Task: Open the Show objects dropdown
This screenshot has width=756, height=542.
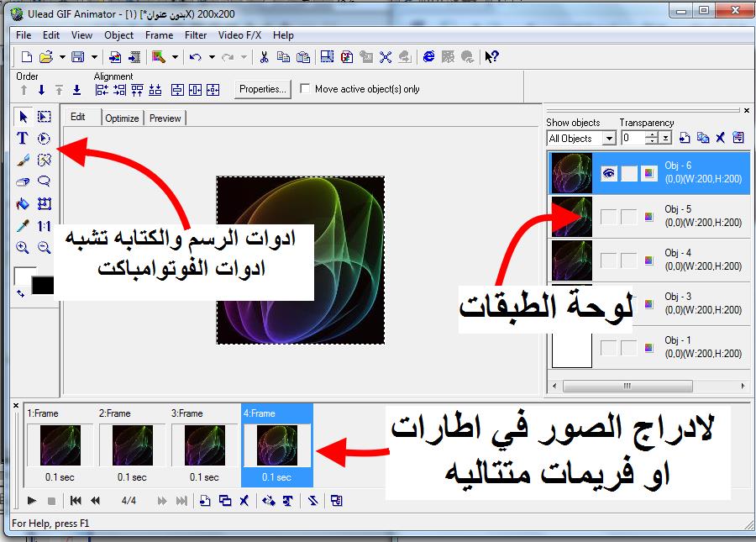Action: 609,139
